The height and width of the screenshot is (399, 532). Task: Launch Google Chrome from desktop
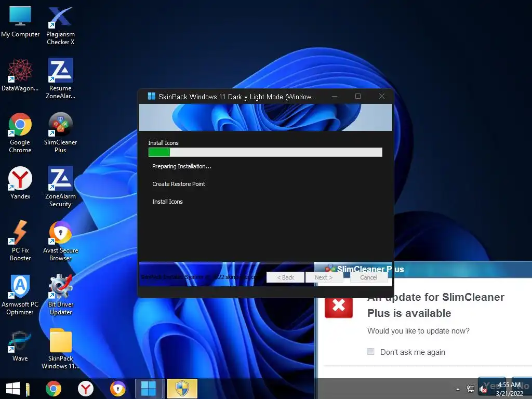click(20, 132)
